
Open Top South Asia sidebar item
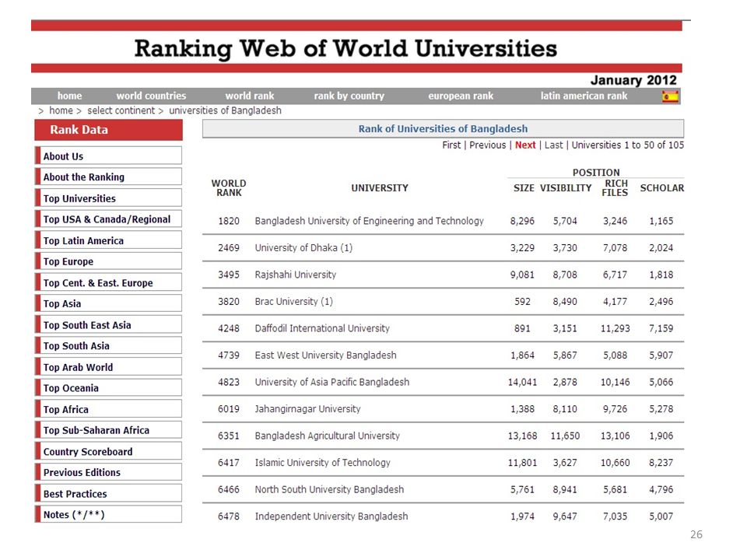click(x=109, y=345)
